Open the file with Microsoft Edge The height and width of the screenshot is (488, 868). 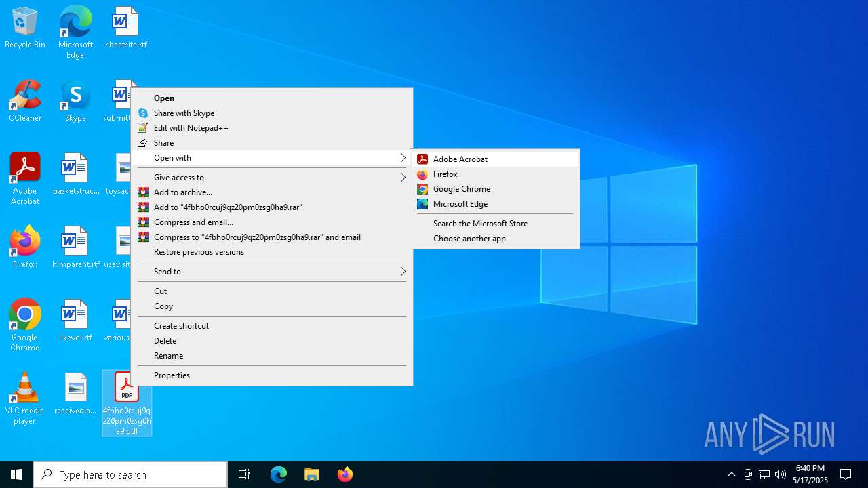pyautogui.click(x=495, y=204)
